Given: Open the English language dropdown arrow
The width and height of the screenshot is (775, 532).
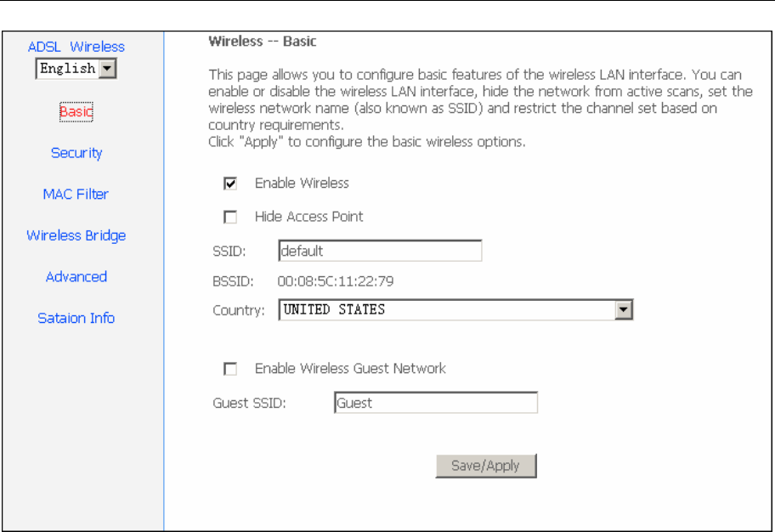Looking at the screenshot, I should pyautogui.click(x=107, y=69).
